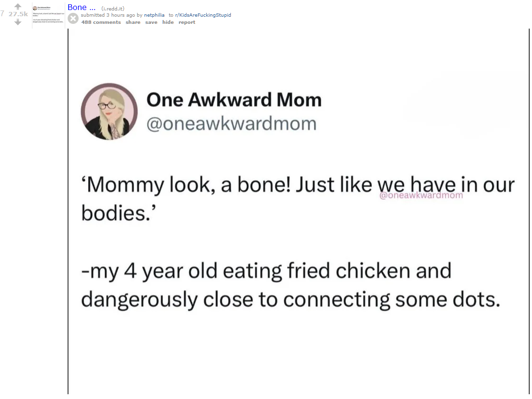Click the post thumbnail image
This screenshot has width=532, height=399.
click(x=49, y=16)
